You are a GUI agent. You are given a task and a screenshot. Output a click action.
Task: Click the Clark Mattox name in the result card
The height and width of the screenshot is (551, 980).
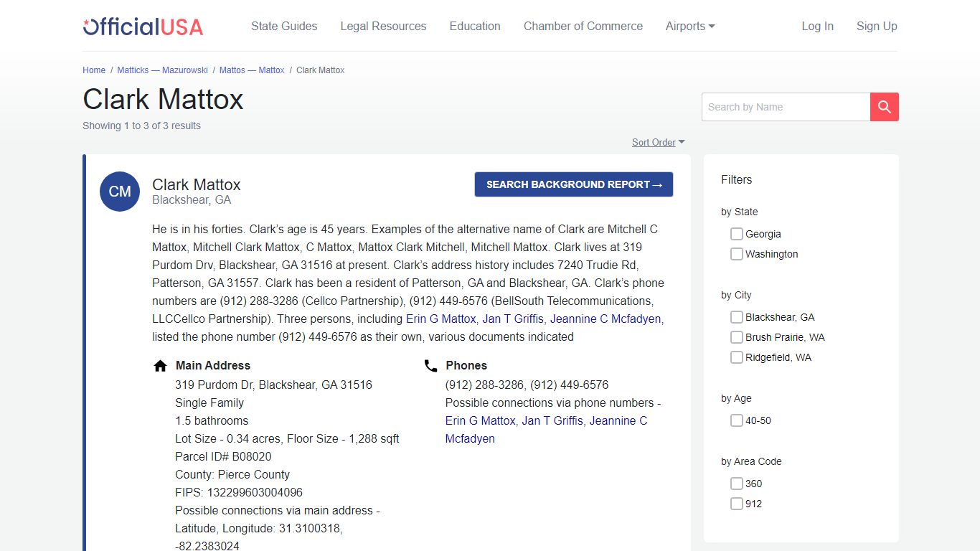pyautogui.click(x=197, y=184)
